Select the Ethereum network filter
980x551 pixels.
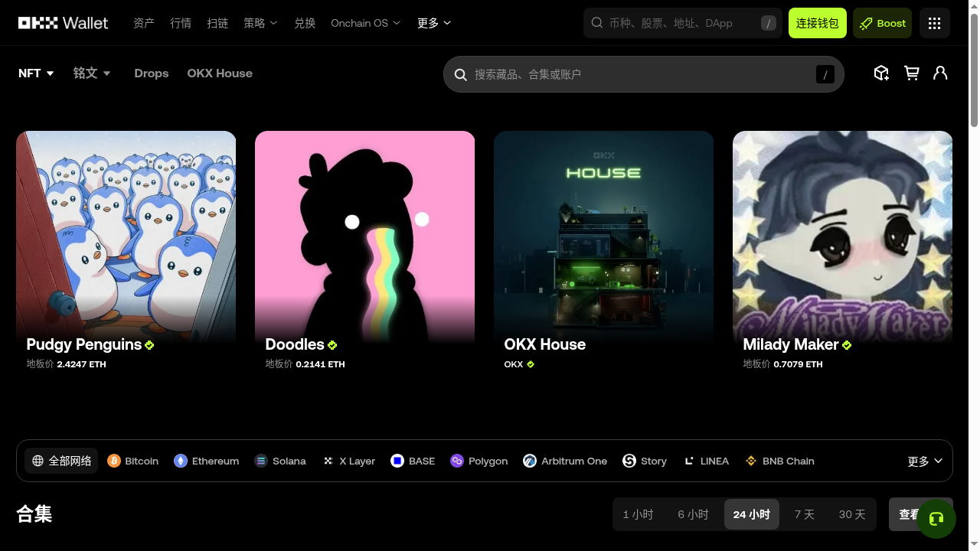[207, 461]
